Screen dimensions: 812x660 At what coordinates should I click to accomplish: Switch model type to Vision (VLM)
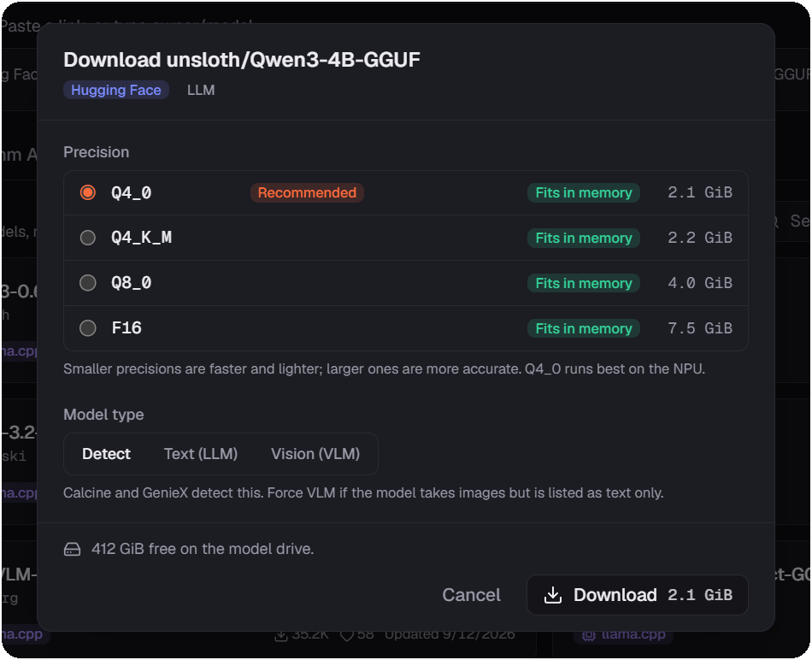point(315,454)
